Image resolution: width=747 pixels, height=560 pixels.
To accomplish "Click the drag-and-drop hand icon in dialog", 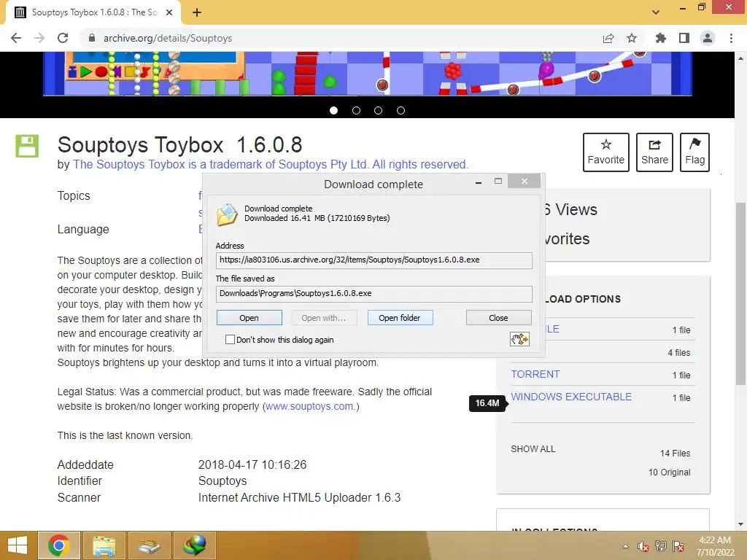I will tap(519, 339).
